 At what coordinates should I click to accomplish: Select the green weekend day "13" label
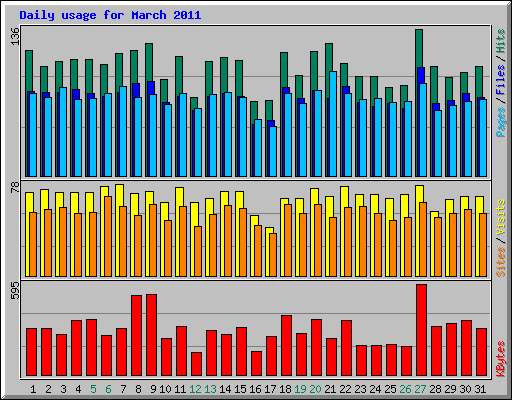pos(210,389)
